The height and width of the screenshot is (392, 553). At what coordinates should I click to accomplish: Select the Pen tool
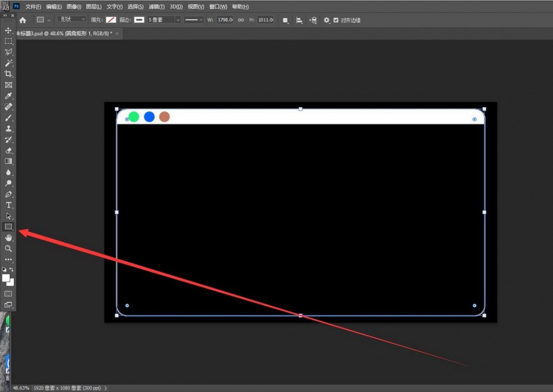8,194
